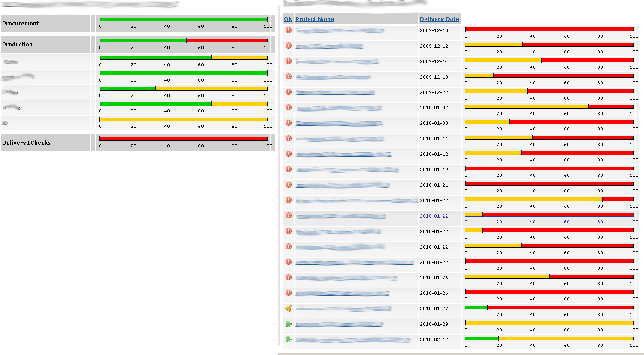The width and height of the screenshot is (644, 355).
Task: Open the project link with delivery date 2010-01-11
Action: pos(339,139)
